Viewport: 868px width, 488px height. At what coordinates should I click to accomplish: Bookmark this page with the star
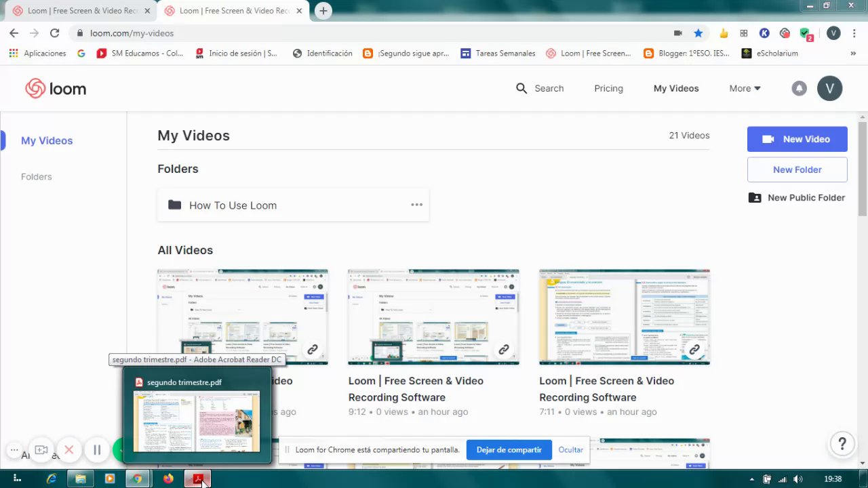(x=698, y=33)
